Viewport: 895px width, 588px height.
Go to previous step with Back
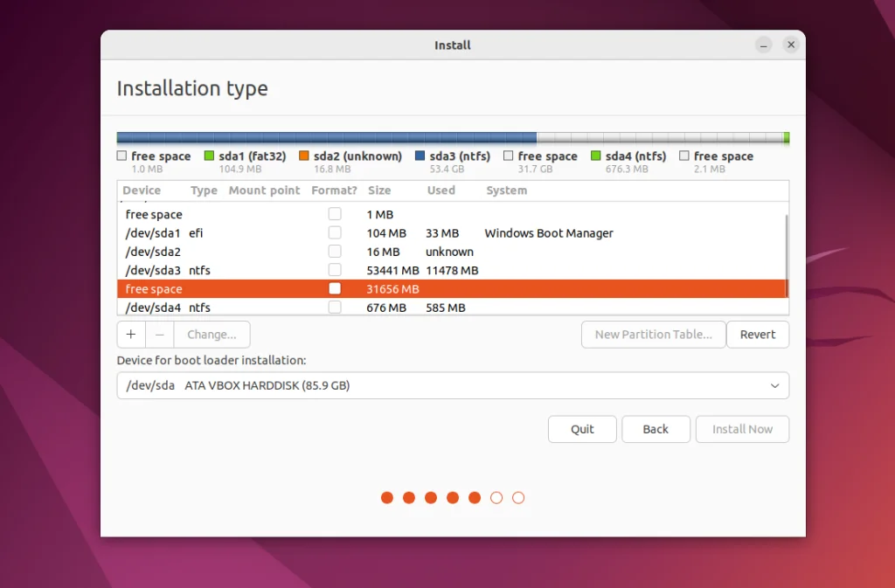[x=656, y=429]
